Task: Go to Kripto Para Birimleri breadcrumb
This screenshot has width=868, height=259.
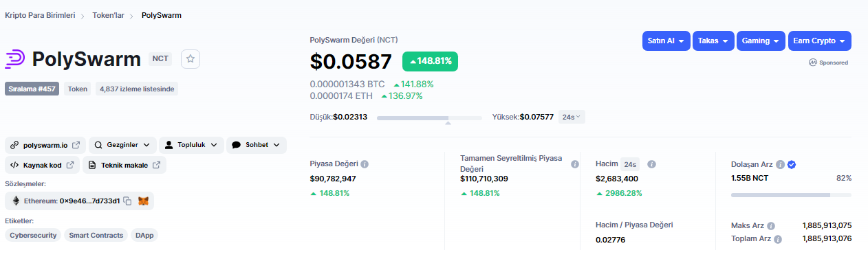Action: (x=40, y=15)
